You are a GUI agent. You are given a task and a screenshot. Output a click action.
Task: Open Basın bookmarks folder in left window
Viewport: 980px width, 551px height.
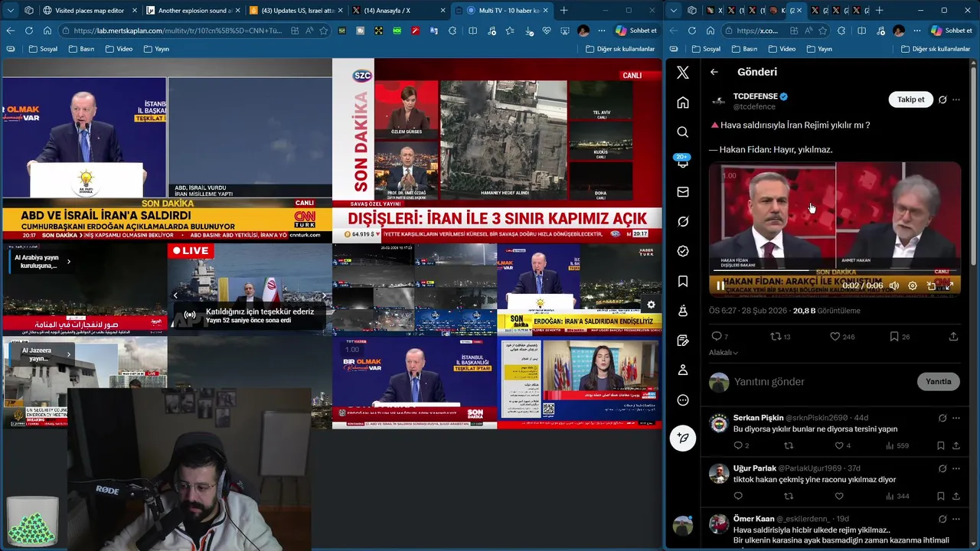(81, 49)
